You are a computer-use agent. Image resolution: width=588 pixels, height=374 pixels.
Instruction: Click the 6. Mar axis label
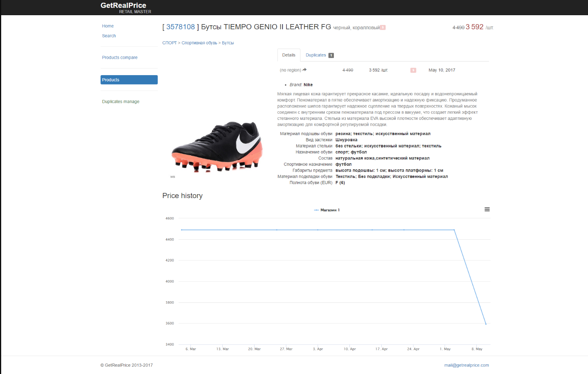[191, 349]
